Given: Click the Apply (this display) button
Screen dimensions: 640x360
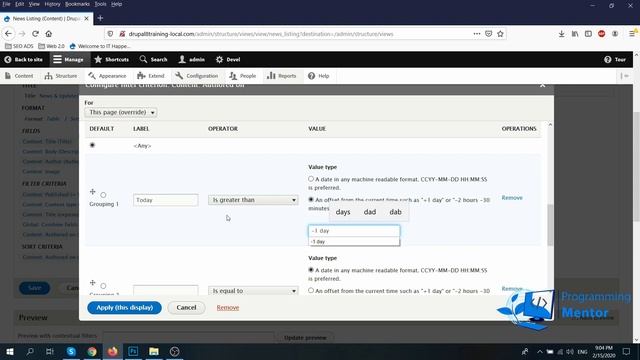Looking at the screenshot, I should [x=124, y=308].
